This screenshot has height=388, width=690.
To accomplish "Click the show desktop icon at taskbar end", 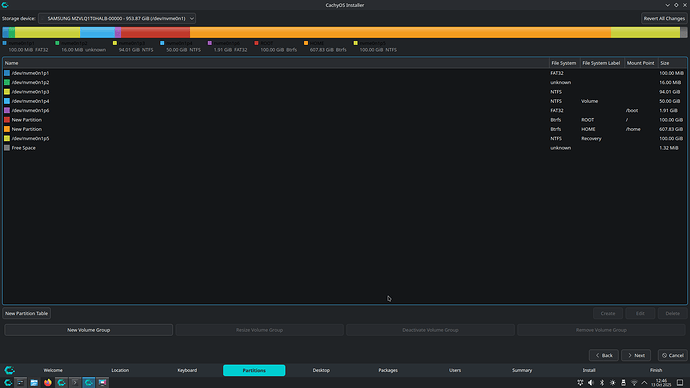I will tap(680, 383).
